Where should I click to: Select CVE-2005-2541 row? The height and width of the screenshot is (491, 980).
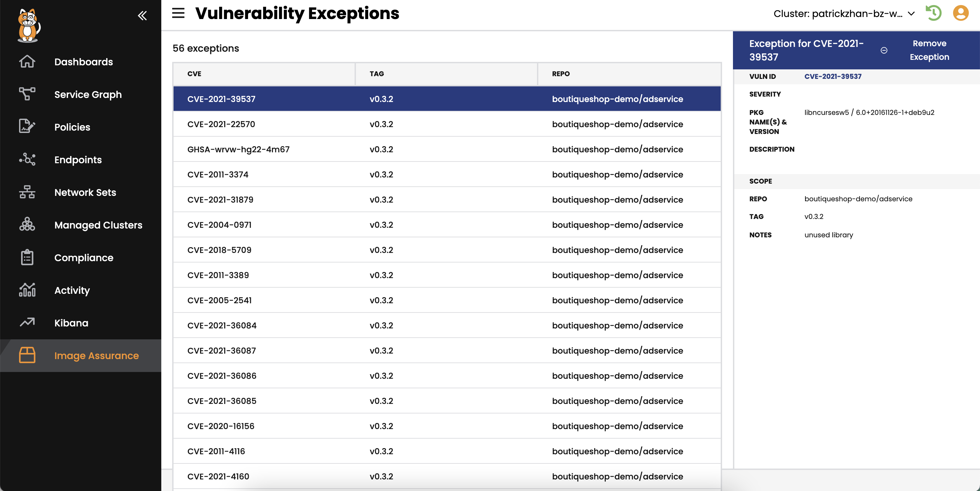447,300
